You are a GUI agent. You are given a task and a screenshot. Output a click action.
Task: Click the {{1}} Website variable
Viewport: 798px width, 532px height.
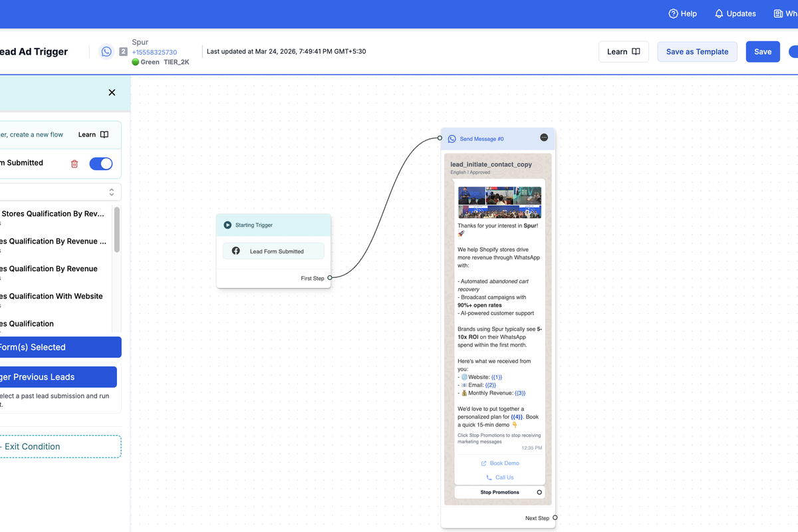click(x=497, y=377)
